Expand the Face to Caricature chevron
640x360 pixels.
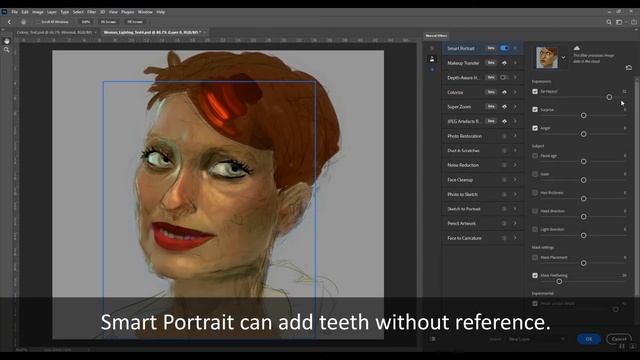click(x=515, y=238)
